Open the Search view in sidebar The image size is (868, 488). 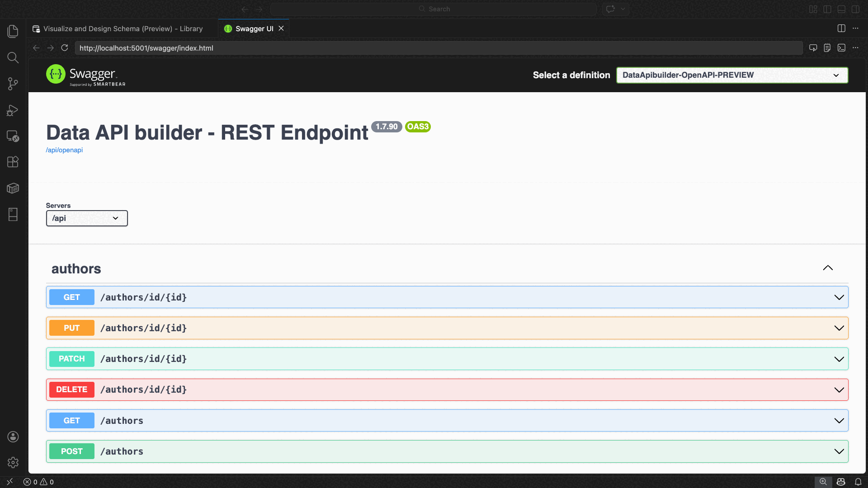point(13,57)
